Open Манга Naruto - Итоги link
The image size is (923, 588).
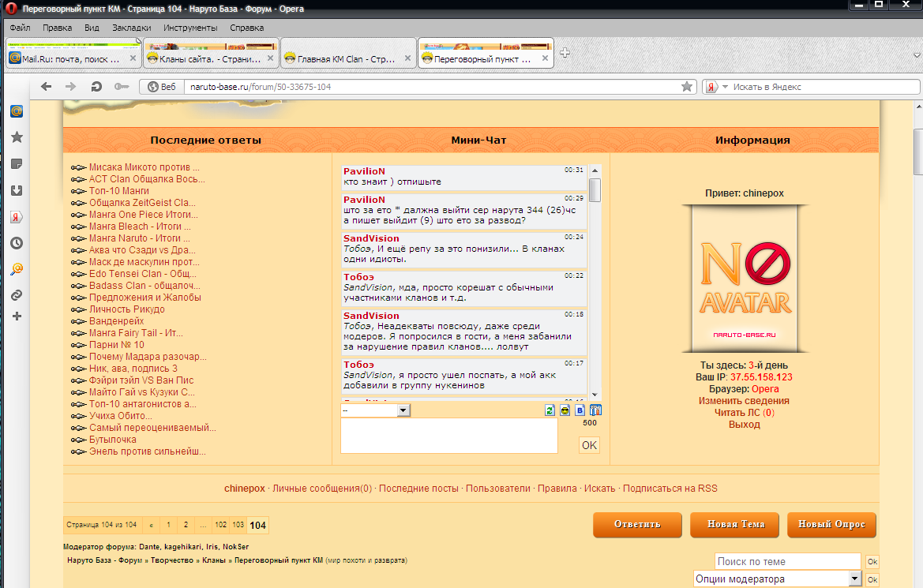[140, 238]
